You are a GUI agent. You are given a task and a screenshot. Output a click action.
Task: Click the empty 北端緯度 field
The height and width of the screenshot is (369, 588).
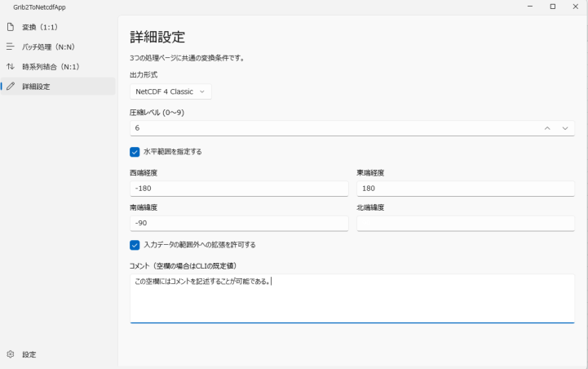[x=466, y=224]
